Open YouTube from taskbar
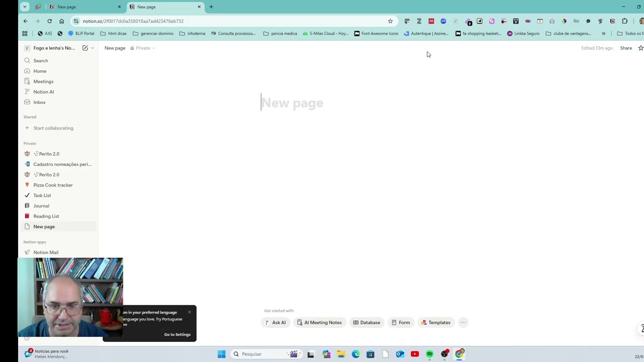Screen dimensions: 644x362 point(415,354)
